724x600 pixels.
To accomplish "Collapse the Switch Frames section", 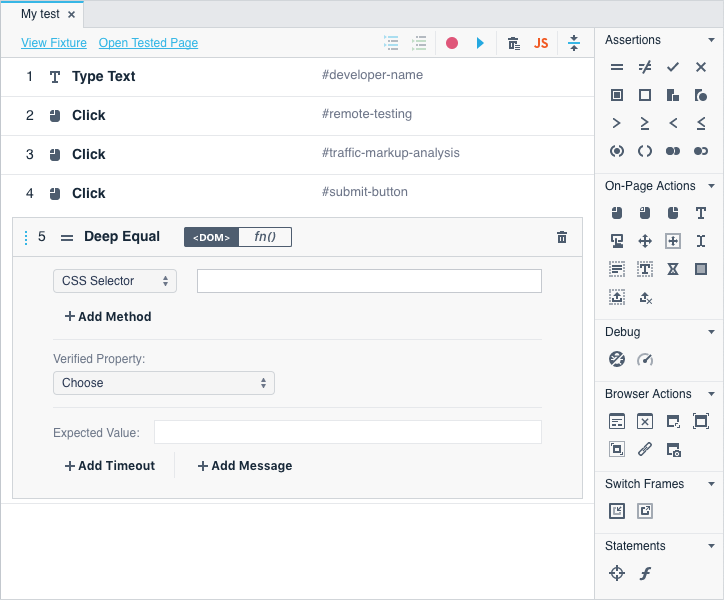I will point(712,484).
